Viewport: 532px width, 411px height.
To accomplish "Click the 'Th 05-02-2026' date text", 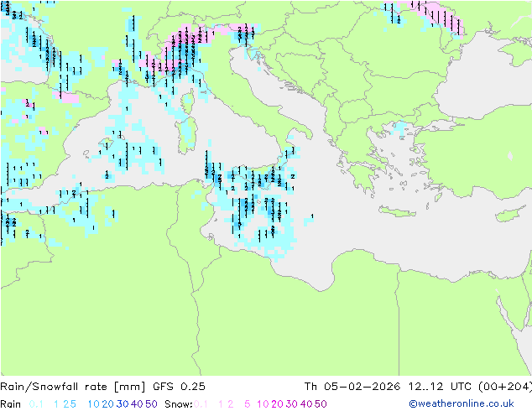I will coord(352,387).
